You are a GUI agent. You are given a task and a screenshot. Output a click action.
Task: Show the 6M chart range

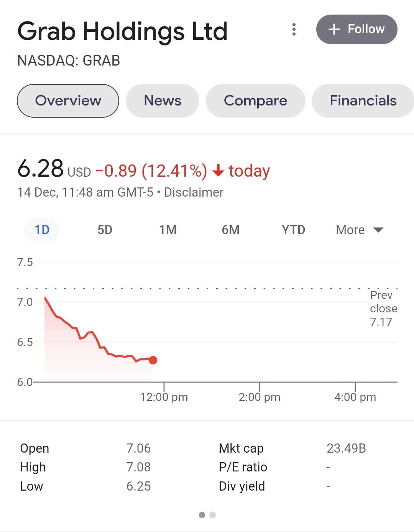point(231,230)
